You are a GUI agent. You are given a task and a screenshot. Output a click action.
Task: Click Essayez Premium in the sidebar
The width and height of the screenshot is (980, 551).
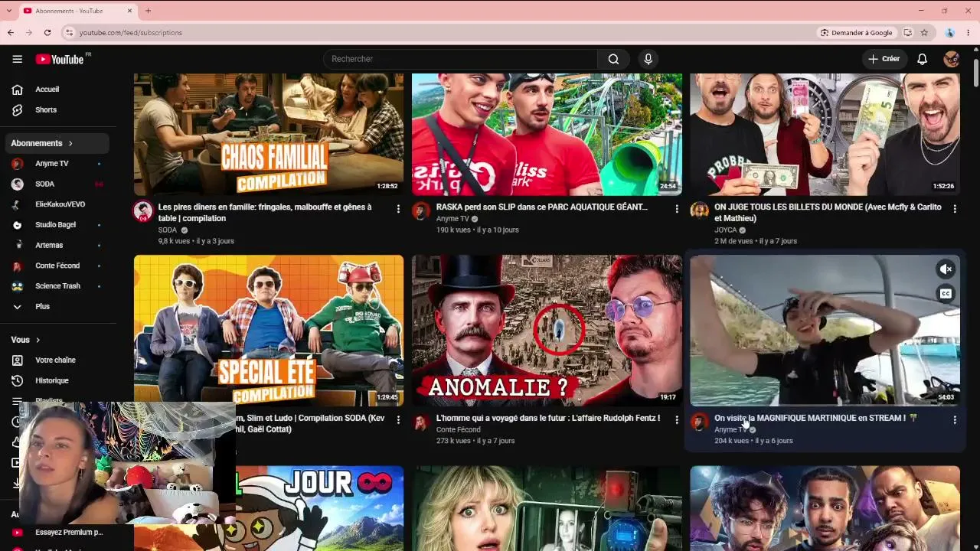tap(57, 533)
